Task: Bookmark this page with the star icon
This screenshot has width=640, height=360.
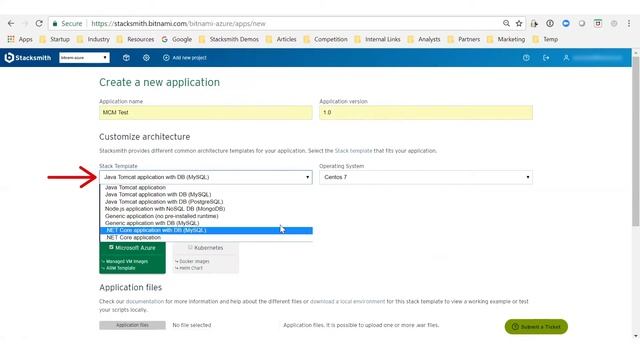Action: (x=519, y=24)
